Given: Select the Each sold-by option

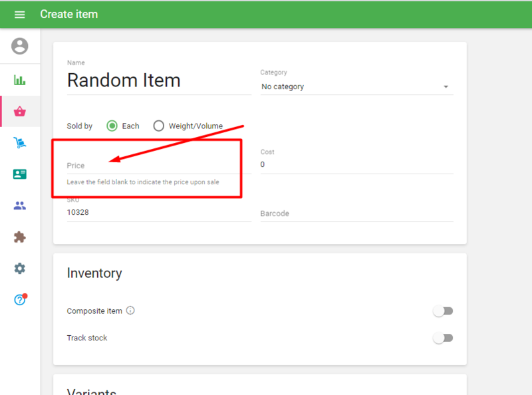Looking at the screenshot, I should pos(112,126).
